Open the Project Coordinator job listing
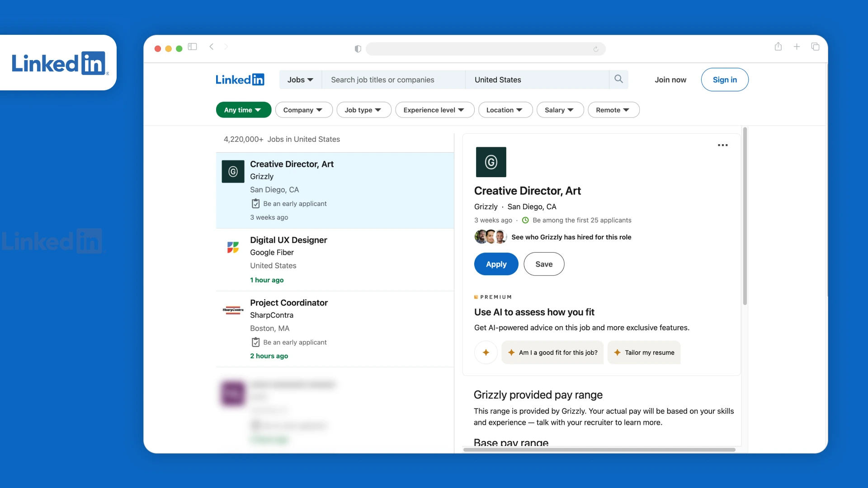This screenshot has height=488, width=868. point(335,329)
